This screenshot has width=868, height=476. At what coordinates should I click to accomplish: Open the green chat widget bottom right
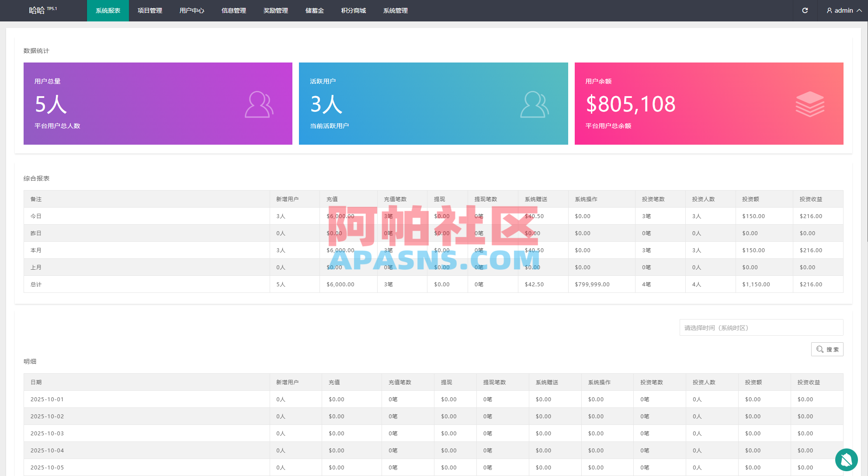click(846, 460)
